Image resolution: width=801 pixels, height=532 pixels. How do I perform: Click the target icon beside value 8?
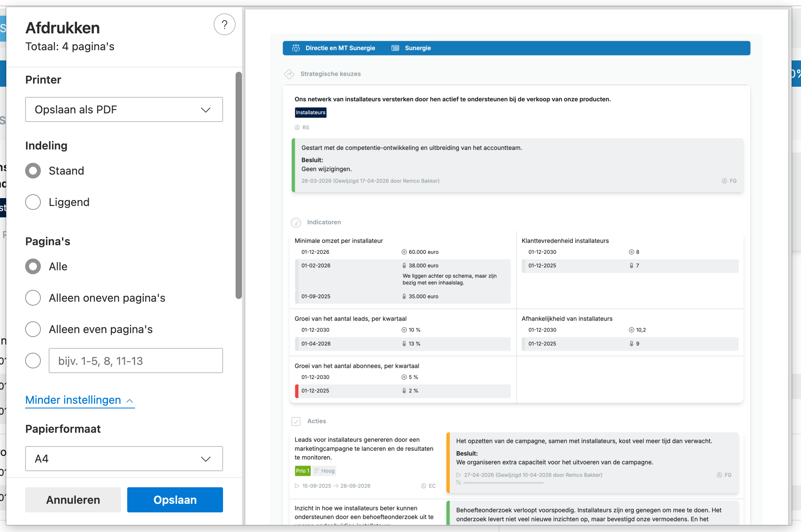click(631, 252)
